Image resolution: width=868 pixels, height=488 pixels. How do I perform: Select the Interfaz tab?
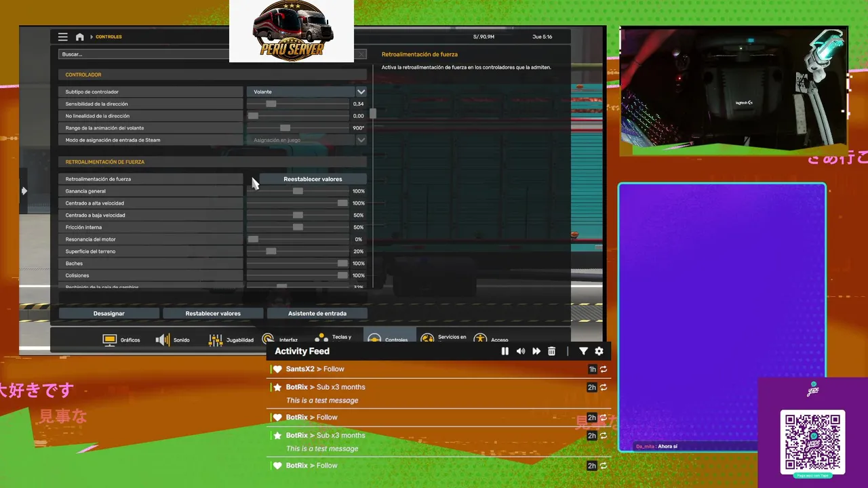[x=279, y=340]
